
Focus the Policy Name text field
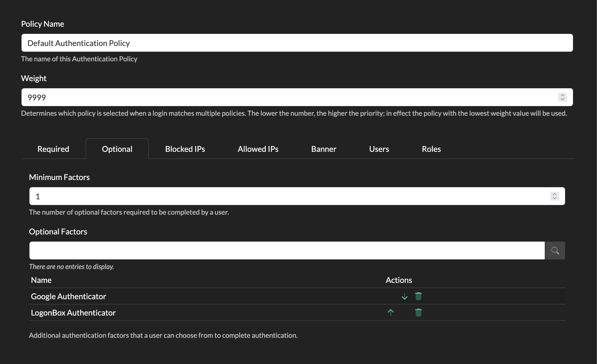[297, 43]
